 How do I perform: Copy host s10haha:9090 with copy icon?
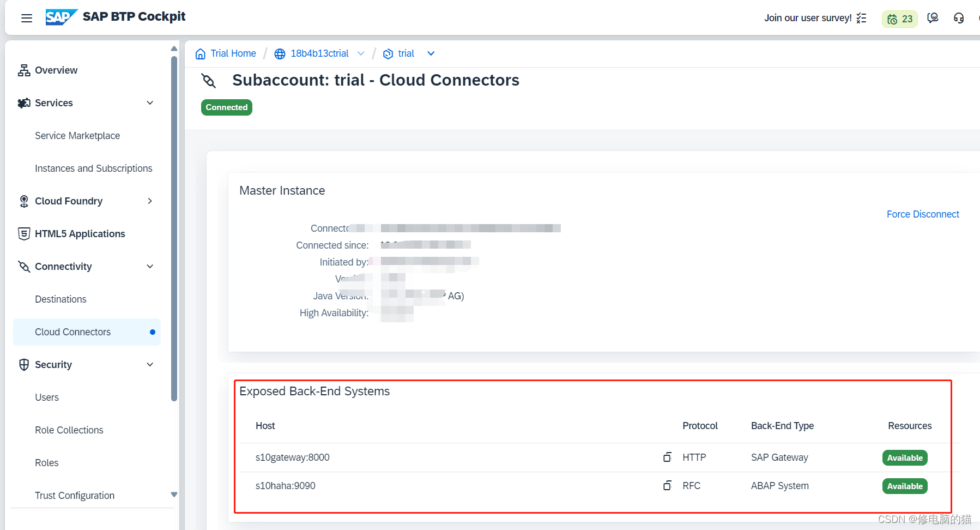(667, 485)
